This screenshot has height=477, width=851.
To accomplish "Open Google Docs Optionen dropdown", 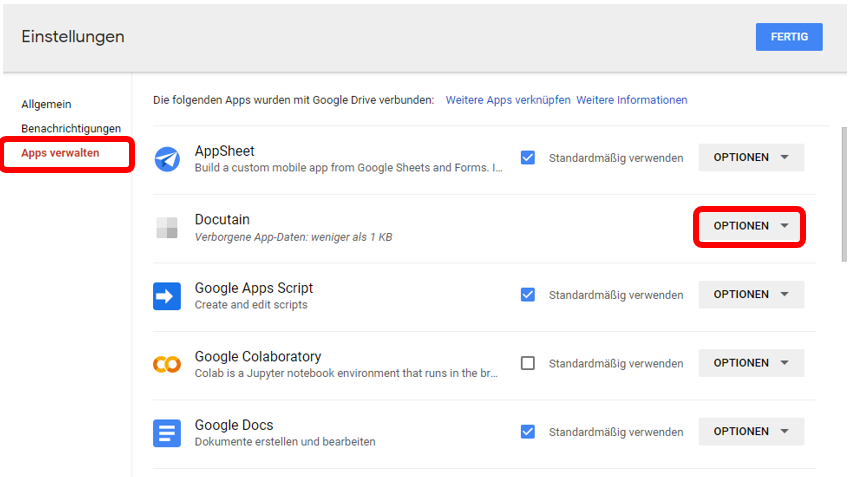I will pos(751,431).
